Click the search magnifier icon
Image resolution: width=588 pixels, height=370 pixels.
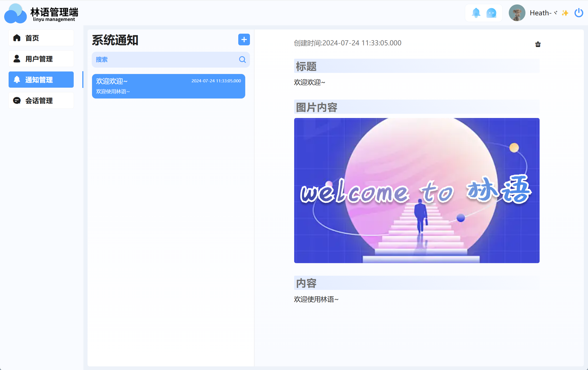[242, 60]
